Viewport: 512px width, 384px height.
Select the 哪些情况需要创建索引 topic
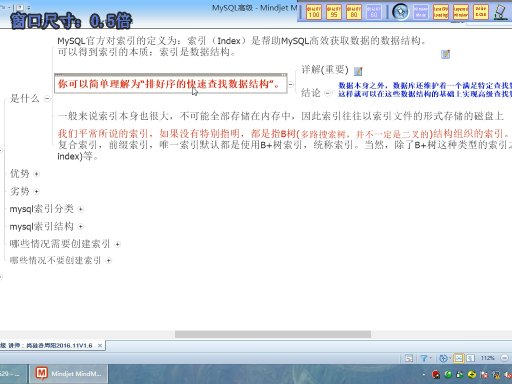coord(60,244)
